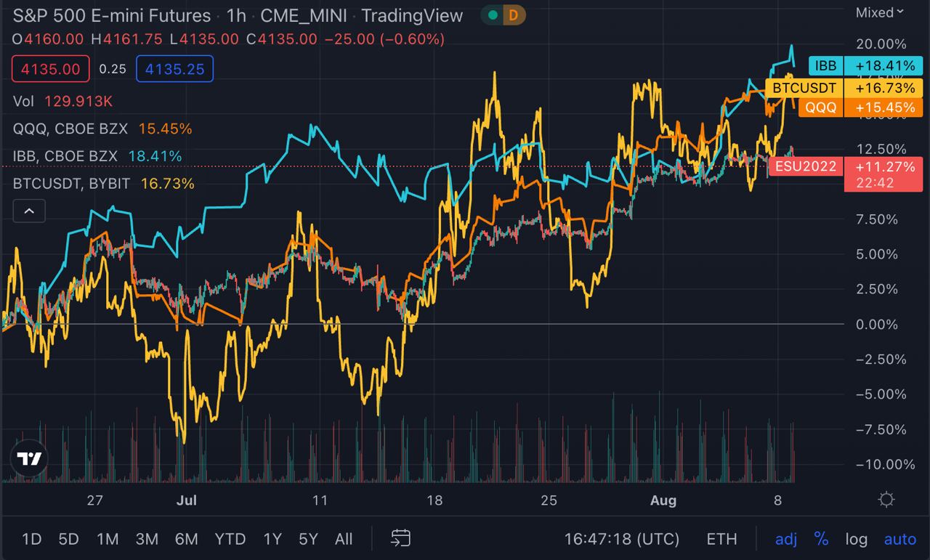This screenshot has width=930, height=560.
Task: Click the −25.00 (−0.60%) change value
Action: pyautogui.click(x=384, y=39)
